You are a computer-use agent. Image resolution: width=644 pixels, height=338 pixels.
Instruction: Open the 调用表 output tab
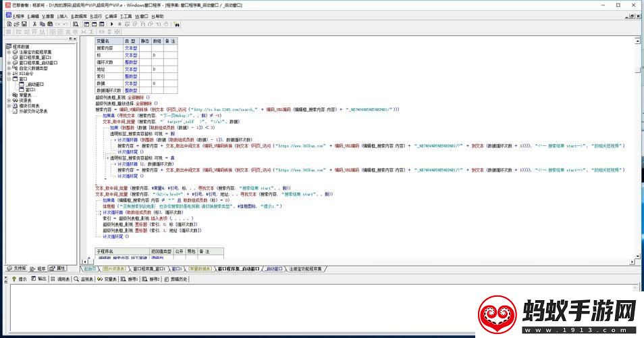tap(60, 279)
